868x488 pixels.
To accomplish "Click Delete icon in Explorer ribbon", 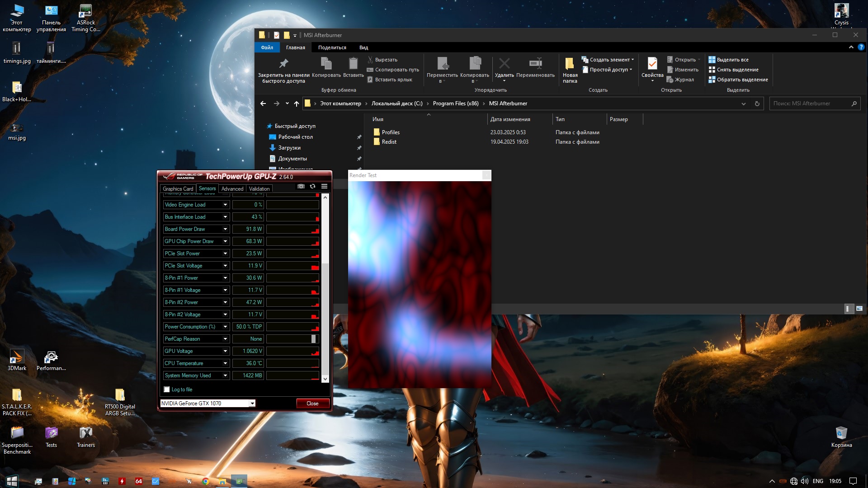I will 504,63.
